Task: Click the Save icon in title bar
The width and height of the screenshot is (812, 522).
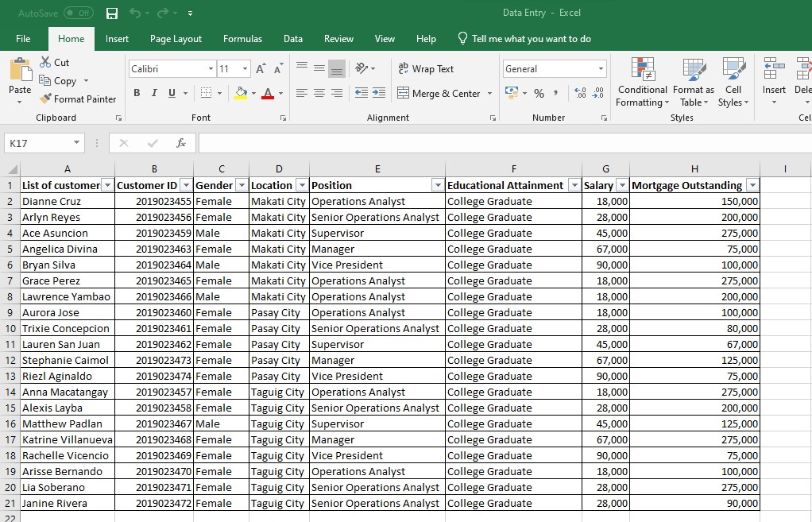Action: [x=112, y=14]
